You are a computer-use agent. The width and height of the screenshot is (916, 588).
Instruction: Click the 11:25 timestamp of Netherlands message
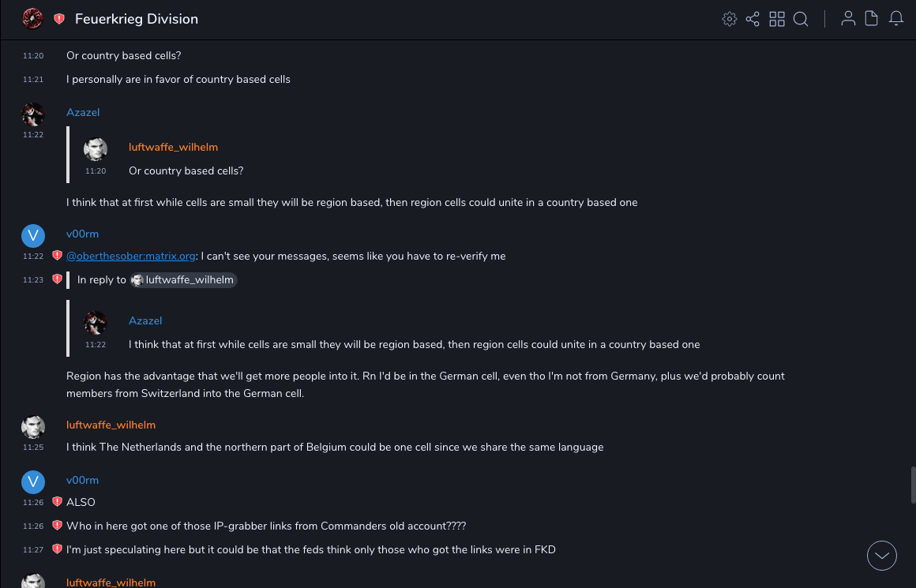point(33,448)
